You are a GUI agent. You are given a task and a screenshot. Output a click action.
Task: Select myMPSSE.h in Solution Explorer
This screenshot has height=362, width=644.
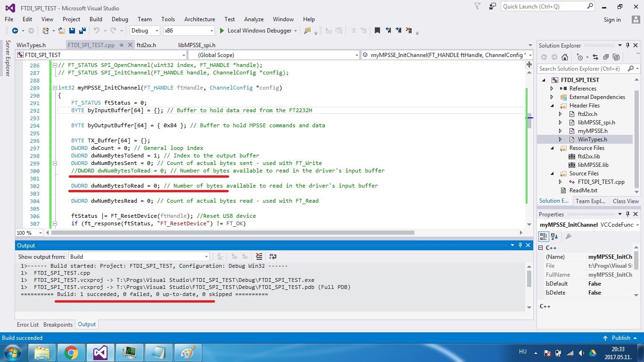592,131
